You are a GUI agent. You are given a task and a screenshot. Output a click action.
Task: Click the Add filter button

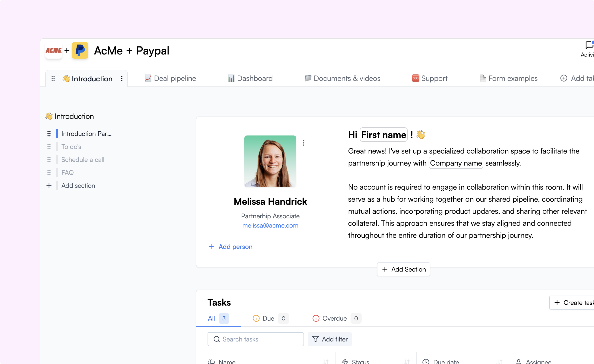(330, 339)
